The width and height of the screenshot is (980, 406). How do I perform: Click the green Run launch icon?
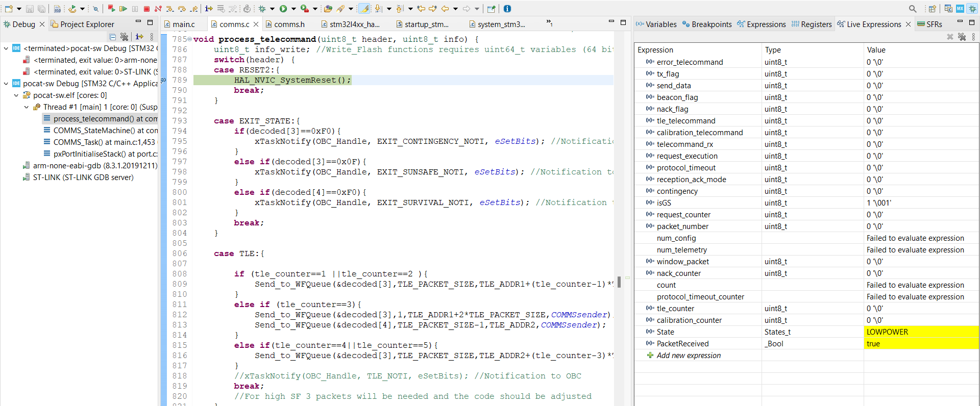coord(283,9)
